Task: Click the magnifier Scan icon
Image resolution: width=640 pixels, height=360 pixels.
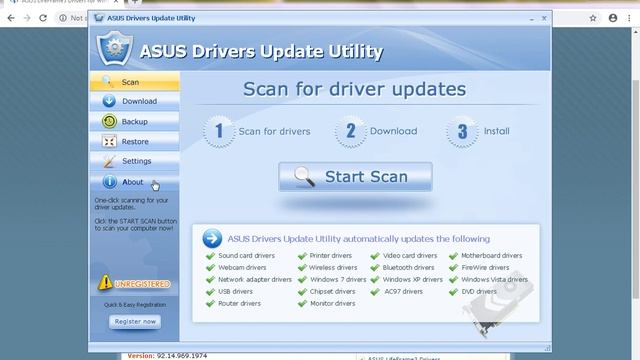Action: click(108, 82)
